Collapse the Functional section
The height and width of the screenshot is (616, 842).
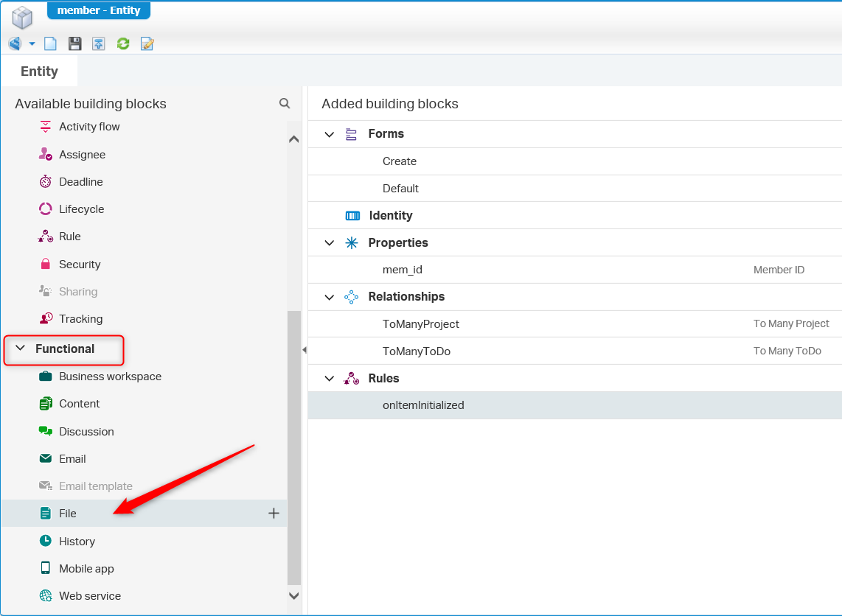click(x=21, y=349)
